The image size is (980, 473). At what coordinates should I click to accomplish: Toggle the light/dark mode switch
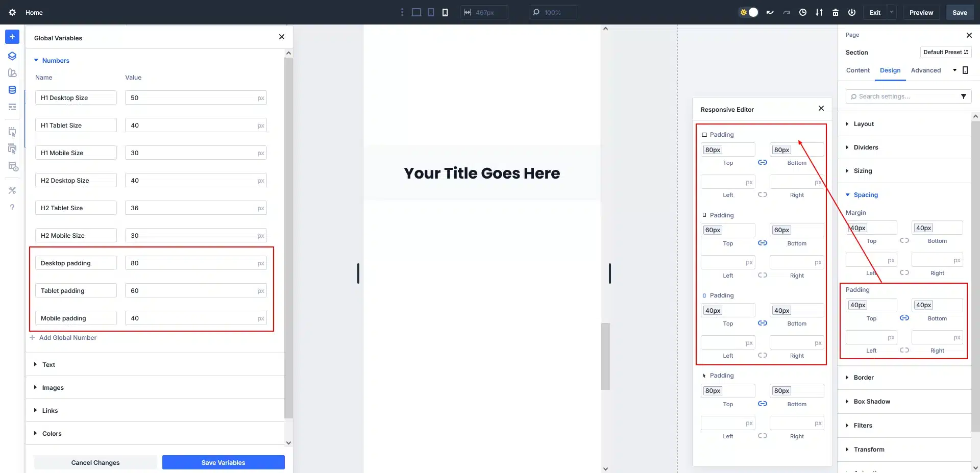coord(749,12)
